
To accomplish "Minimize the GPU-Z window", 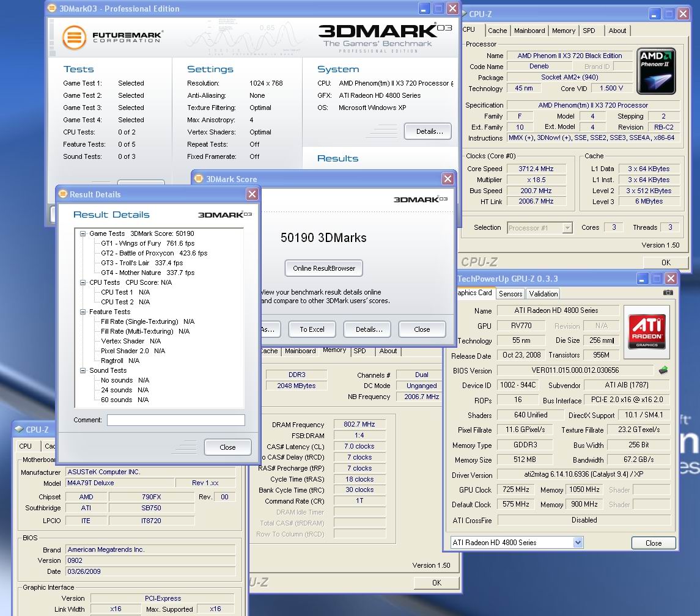I will click(642, 279).
